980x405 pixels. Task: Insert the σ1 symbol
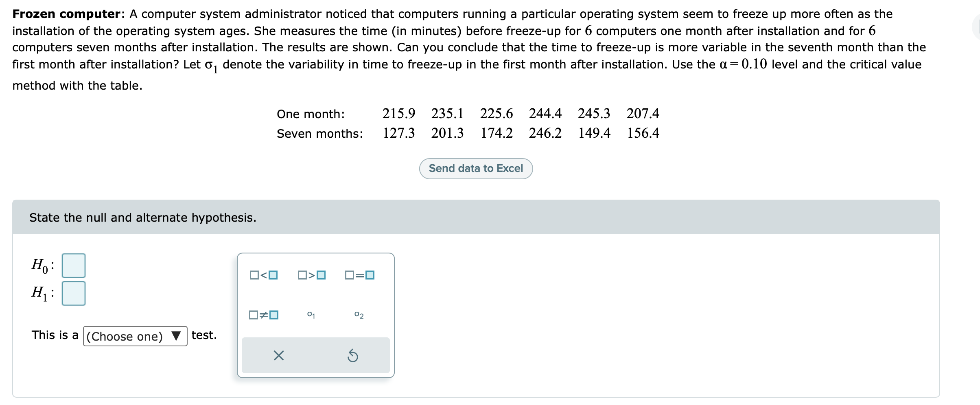click(x=311, y=314)
